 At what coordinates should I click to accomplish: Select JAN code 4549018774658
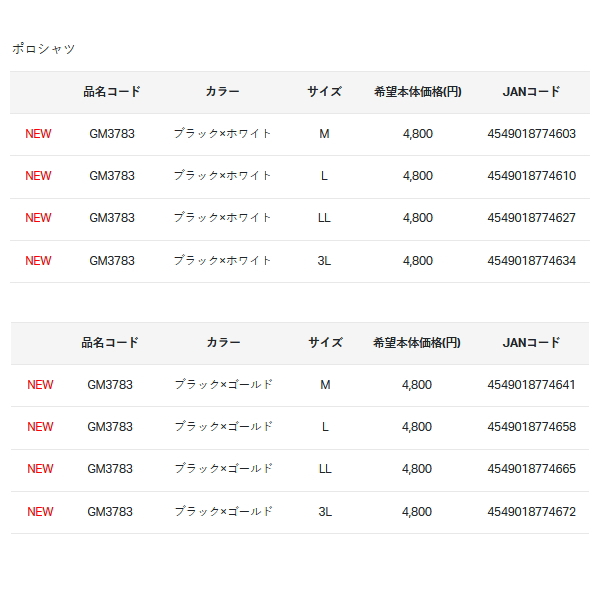pyautogui.click(x=531, y=427)
